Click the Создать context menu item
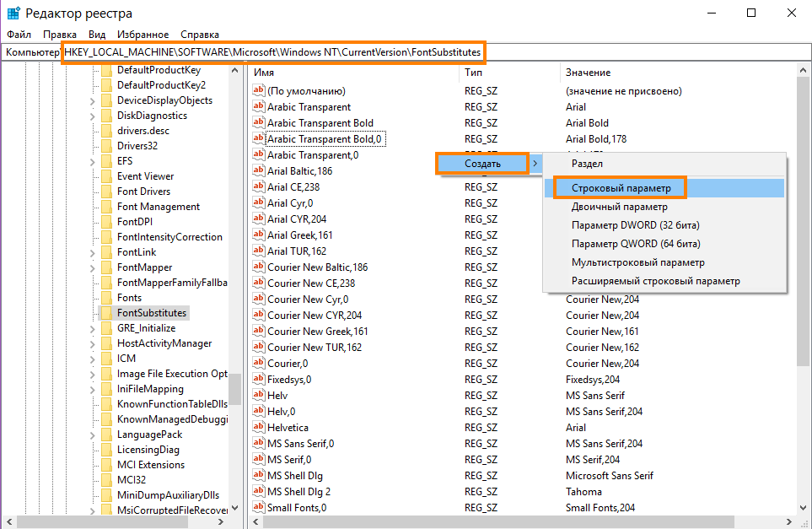Image resolution: width=812 pixels, height=529 pixels. (x=489, y=163)
